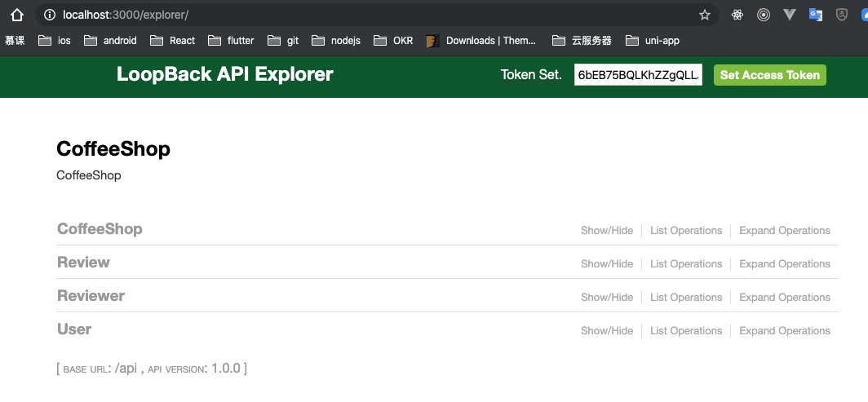Open the React Developer Tools extension icon
868x402 pixels.
pyautogui.click(x=737, y=15)
